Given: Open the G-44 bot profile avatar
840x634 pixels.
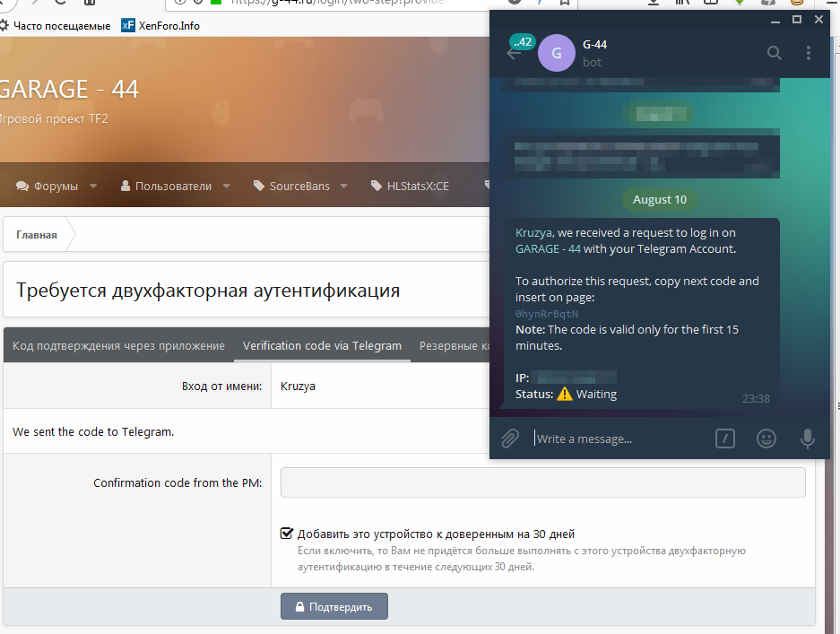Looking at the screenshot, I should click(x=557, y=53).
